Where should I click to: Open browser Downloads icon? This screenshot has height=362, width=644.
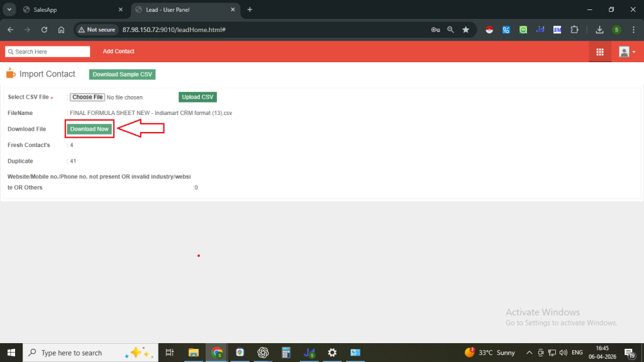point(599,30)
